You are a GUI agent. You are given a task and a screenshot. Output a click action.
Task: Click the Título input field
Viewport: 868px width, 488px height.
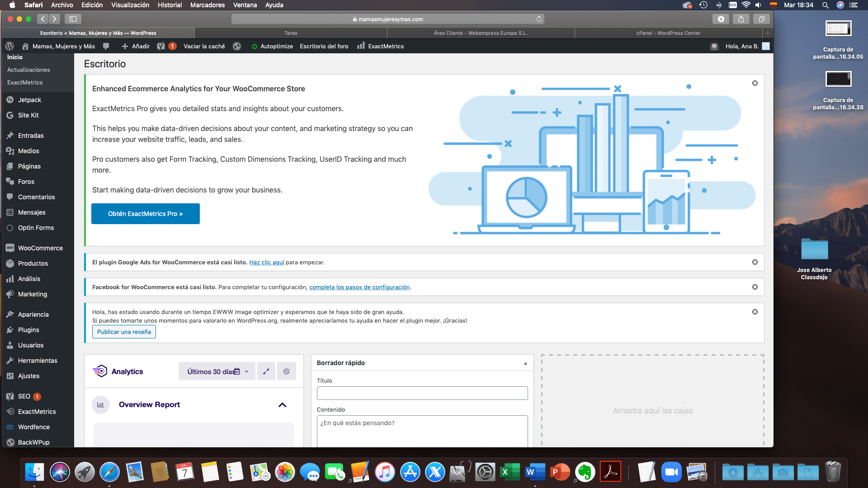422,393
